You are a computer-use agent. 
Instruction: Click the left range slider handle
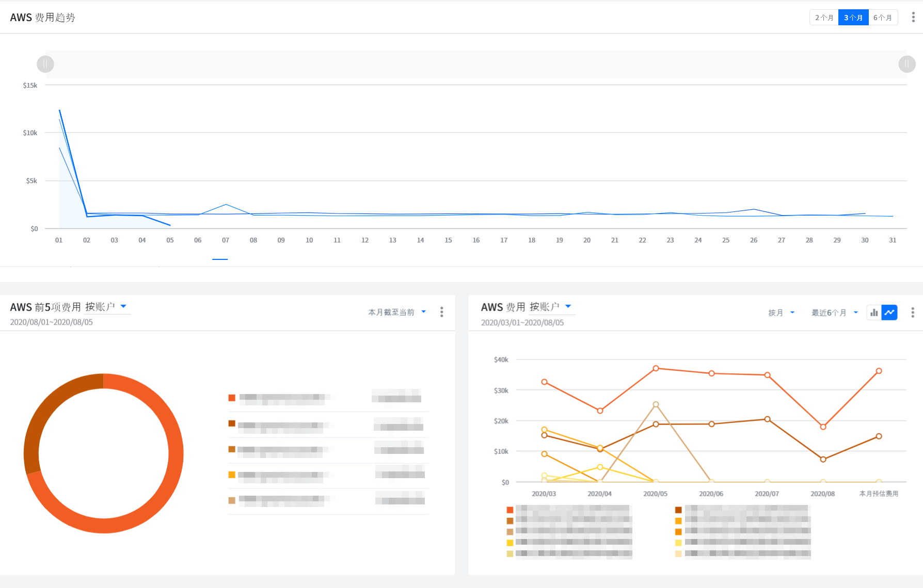click(x=45, y=64)
